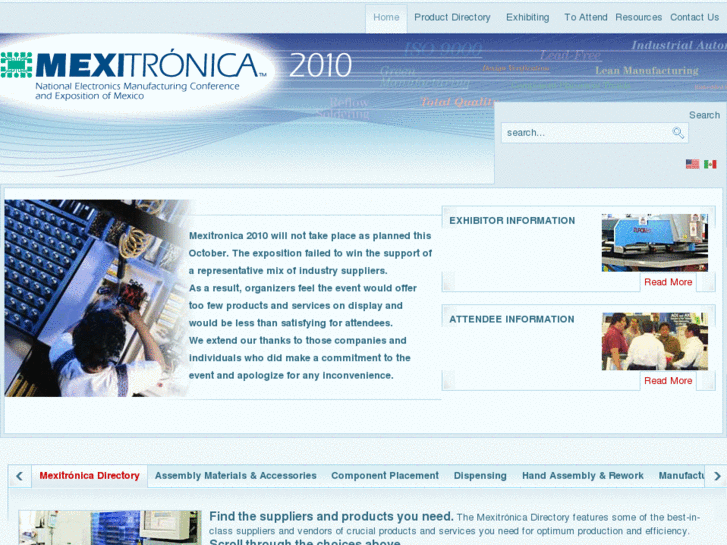This screenshot has width=727, height=545.
Task: Open the exhibitor machine thumbnail image
Action: [655, 243]
